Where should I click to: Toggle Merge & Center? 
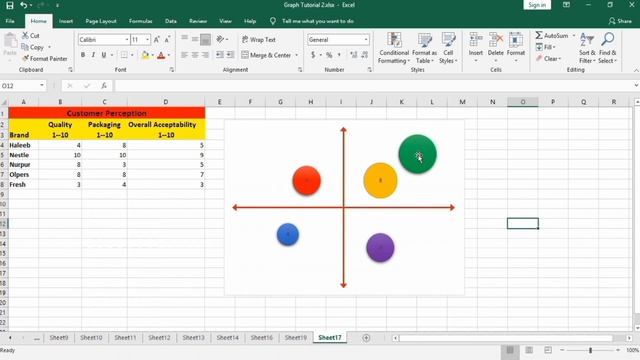(x=266, y=55)
